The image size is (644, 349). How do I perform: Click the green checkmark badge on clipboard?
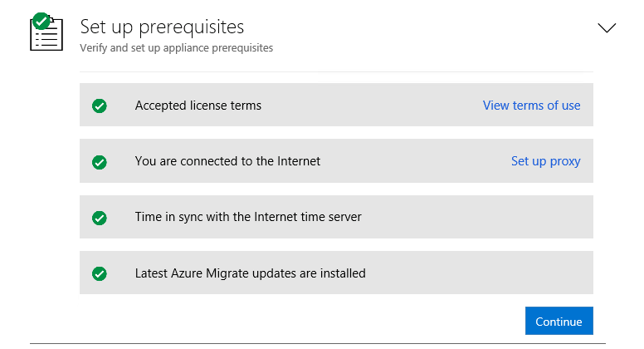[41, 21]
